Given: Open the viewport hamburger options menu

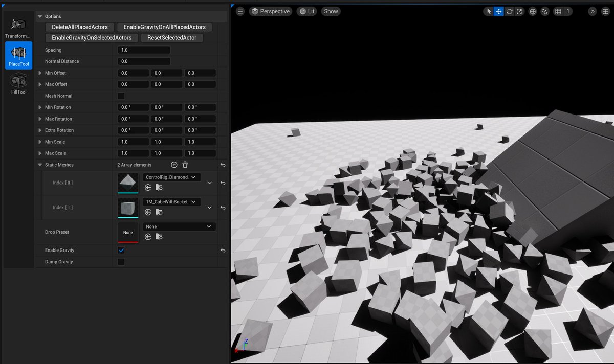Looking at the screenshot, I should [x=240, y=11].
